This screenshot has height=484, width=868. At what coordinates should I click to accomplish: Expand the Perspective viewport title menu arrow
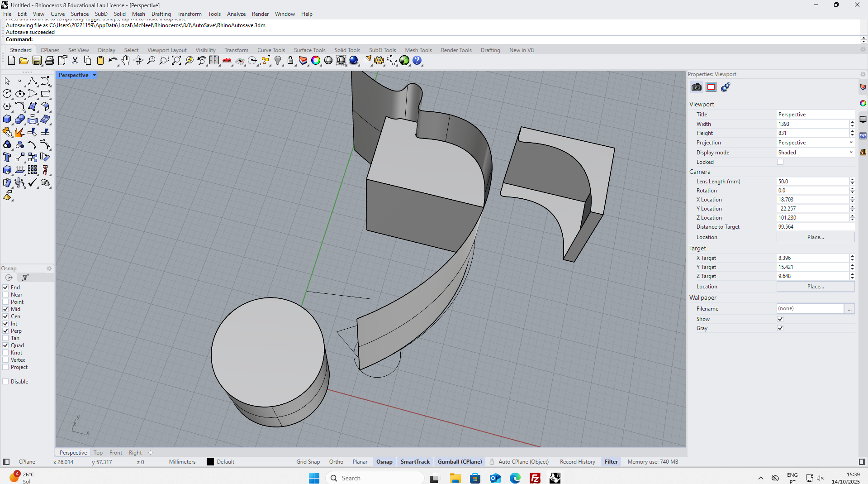[94, 76]
